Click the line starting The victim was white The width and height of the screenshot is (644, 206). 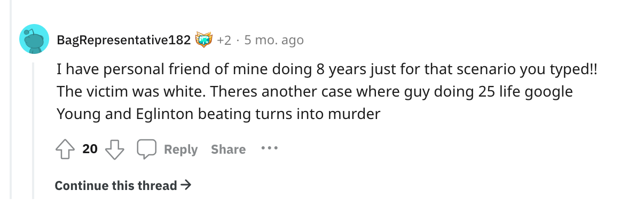pyautogui.click(x=315, y=92)
